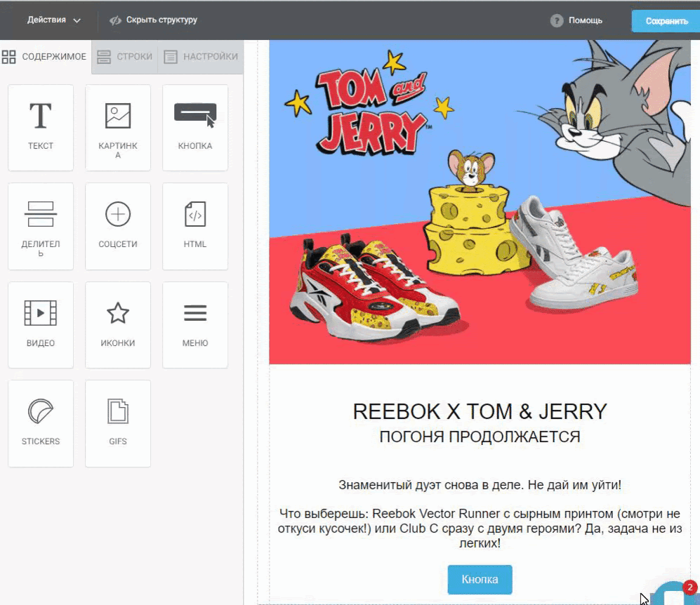Click the Знаменитый дуэт paragraph text

[x=480, y=485]
